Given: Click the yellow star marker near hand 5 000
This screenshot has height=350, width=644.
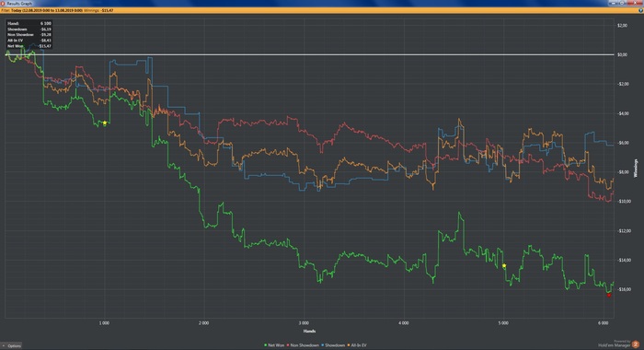Looking at the screenshot, I should 504,266.
